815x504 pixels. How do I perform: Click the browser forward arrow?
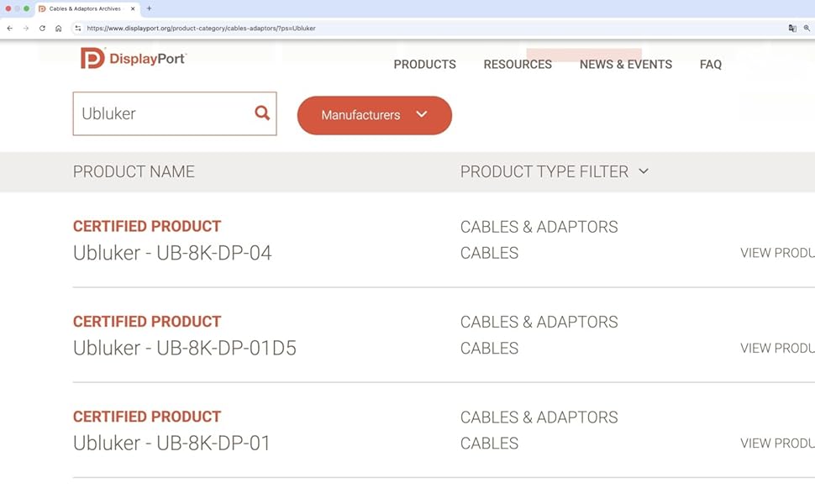point(26,28)
